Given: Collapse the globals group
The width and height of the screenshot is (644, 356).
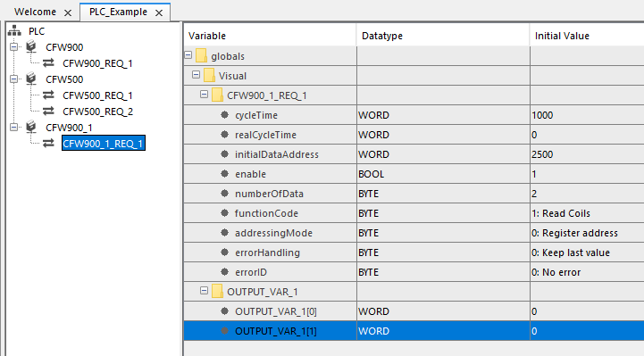Looking at the screenshot, I should coord(188,55).
